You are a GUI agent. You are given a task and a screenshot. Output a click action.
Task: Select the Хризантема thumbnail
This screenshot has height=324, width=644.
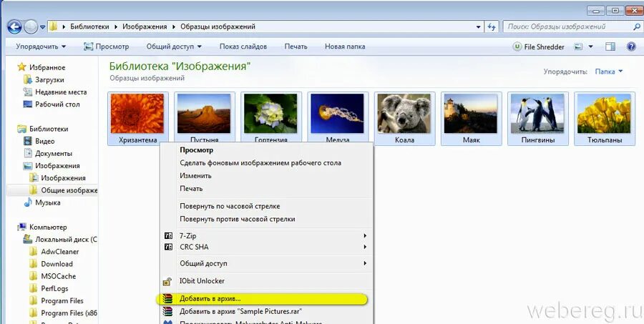tap(137, 118)
